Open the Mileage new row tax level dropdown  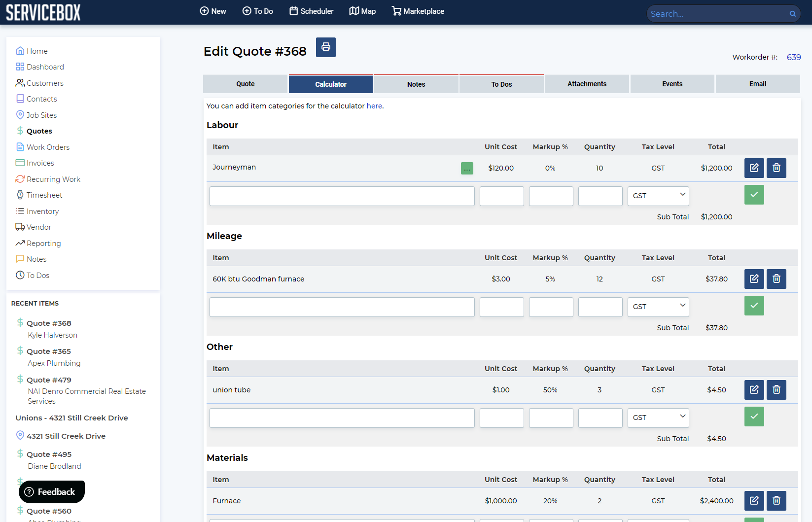(x=658, y=307)
